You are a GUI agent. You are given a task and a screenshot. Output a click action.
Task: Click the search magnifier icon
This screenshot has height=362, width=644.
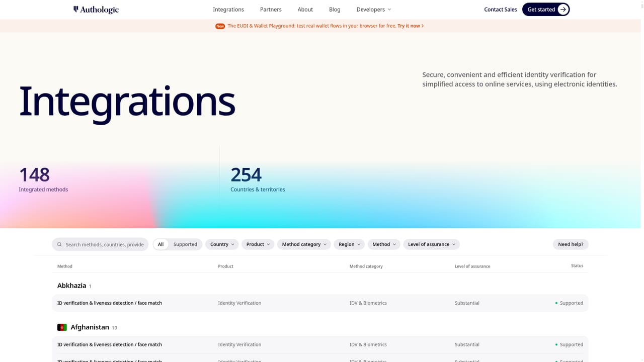[59, 244]
